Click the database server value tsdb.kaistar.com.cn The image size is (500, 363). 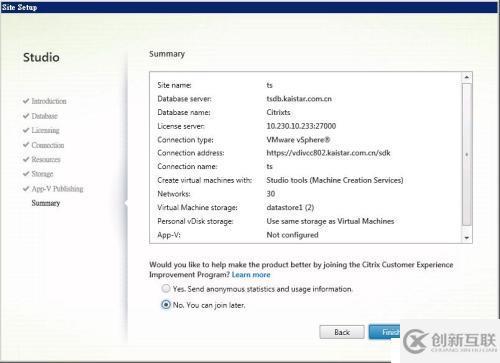[x=299, y=99]
